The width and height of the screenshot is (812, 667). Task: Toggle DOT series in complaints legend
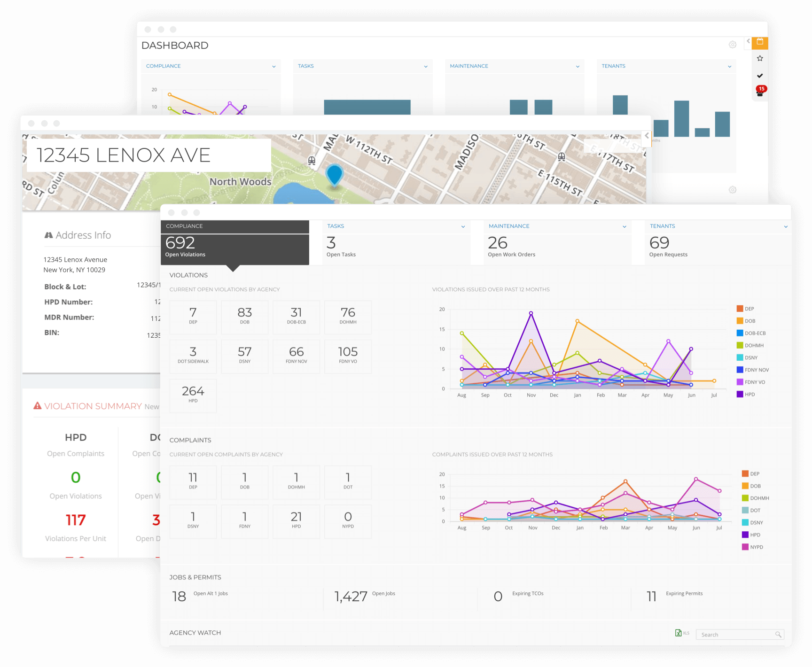(751, 510)
